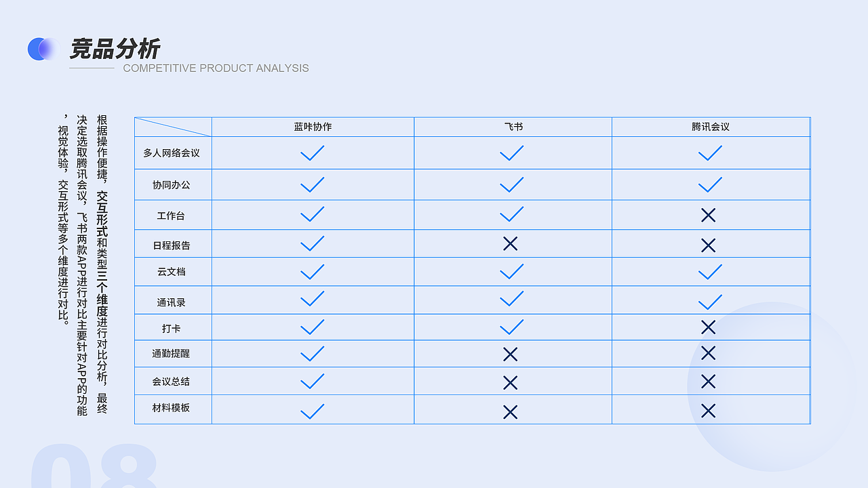Click the 飞书 checkmark in 协同办公 row

pyautogui.click(x=511, y=184)
